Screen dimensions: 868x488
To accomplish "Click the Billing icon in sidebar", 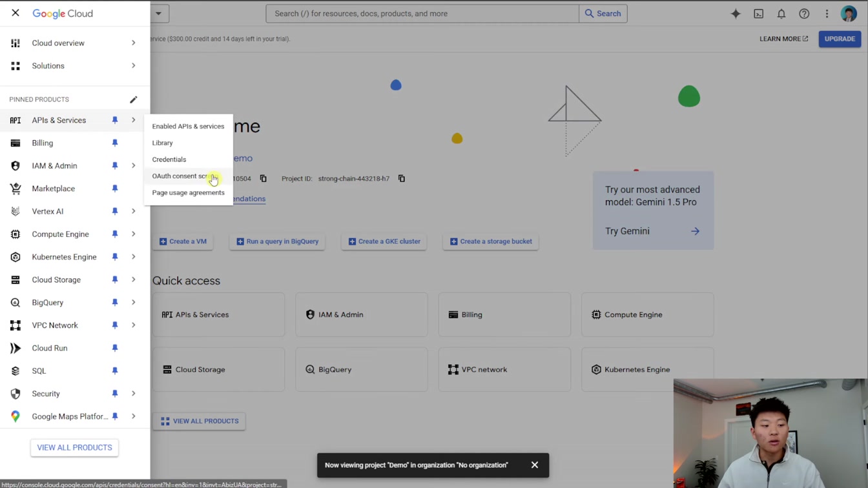I will 15,143.
